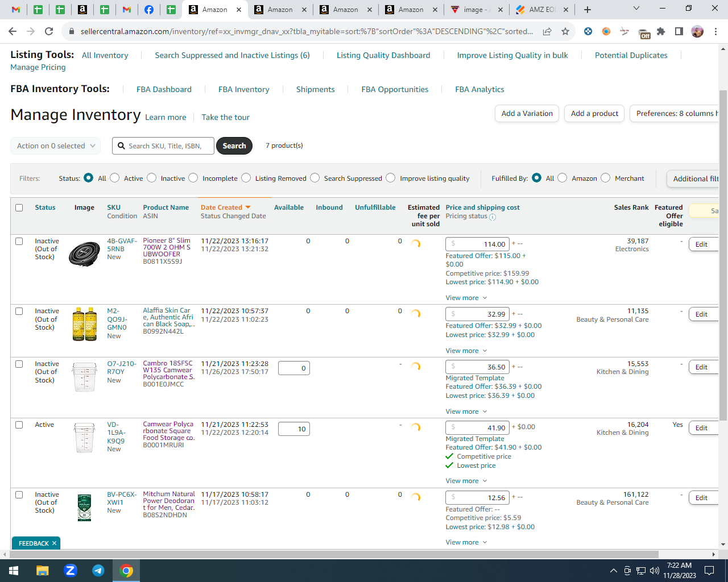The width and height of the screenshot is (728, 582).
Task: Filter status by Inactive radio button
Action: pos(152,178)
